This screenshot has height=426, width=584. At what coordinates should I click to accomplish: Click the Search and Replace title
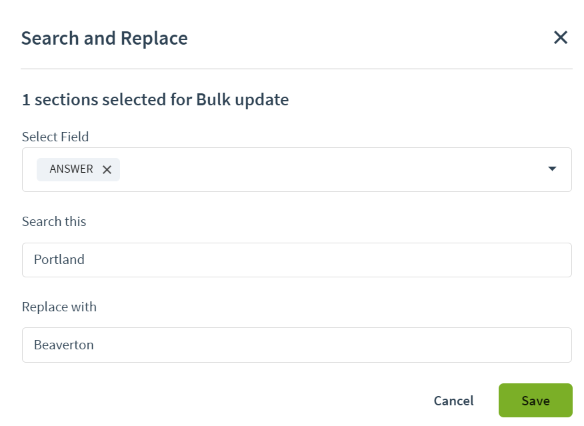pos(104,39)
